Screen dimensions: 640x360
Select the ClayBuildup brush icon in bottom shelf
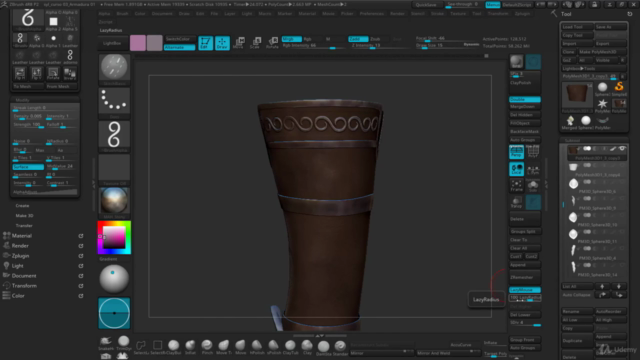coord(174,347)
